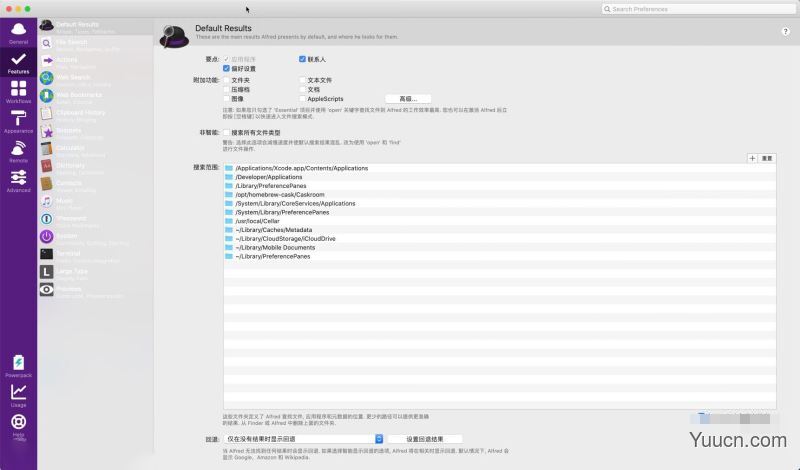Toggle the 联系人 checkbox
The image size is (800, 470).
(302, 59)
